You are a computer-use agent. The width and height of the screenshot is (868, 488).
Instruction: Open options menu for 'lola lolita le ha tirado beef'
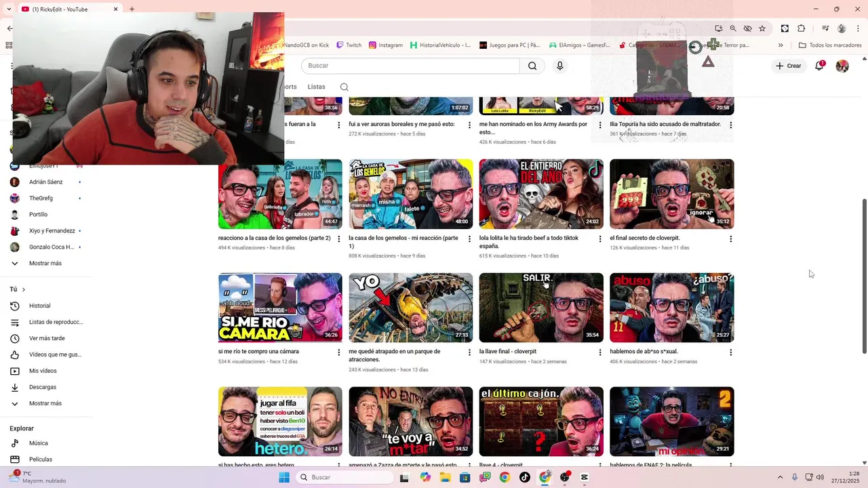(x=600, y=239)
